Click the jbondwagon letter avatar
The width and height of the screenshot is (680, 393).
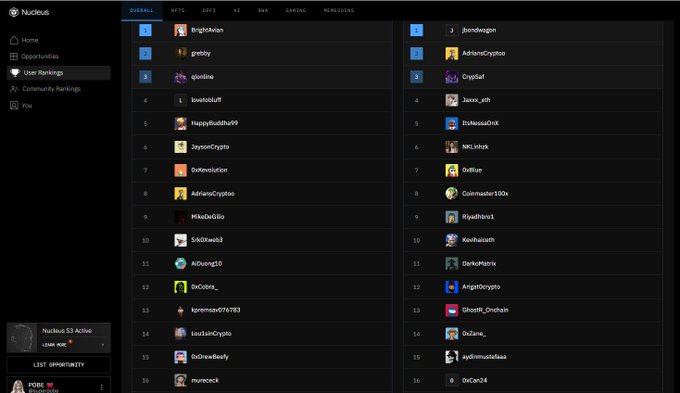click(451, 30)
